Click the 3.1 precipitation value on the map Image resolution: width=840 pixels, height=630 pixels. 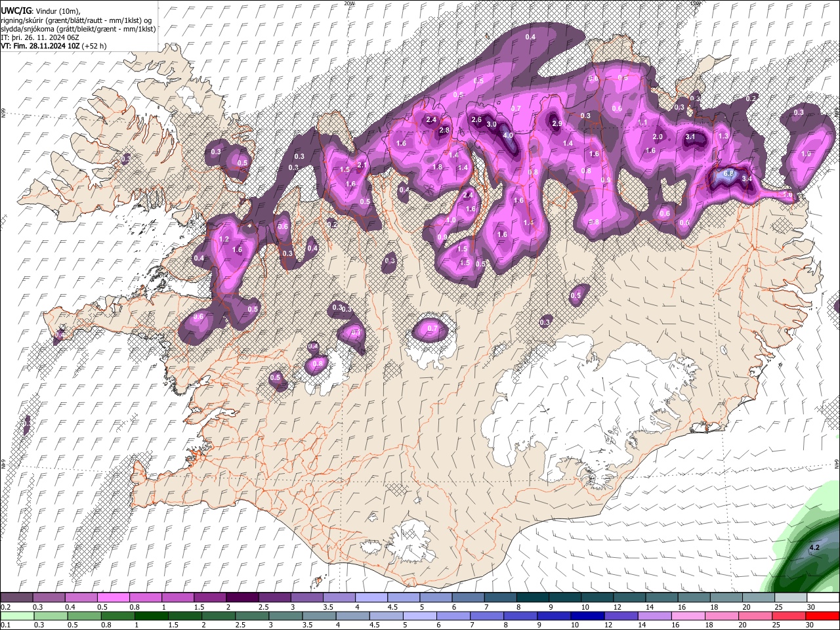pos(690,137)
